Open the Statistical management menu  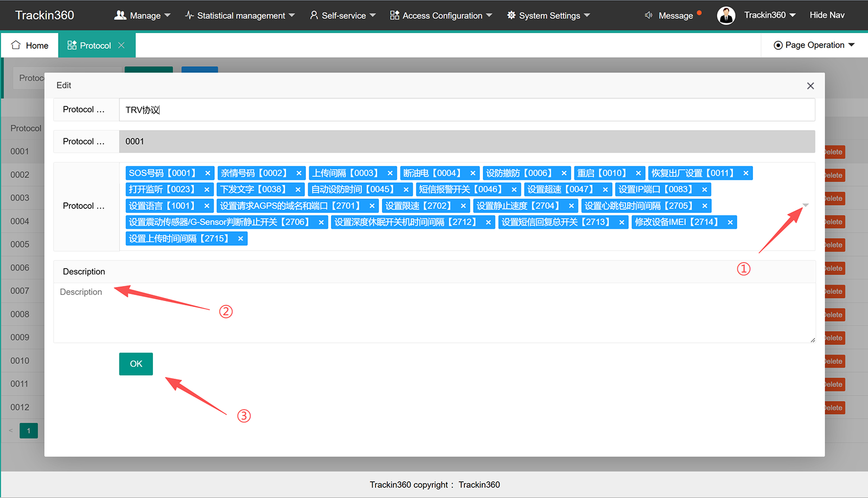point(240,15)
